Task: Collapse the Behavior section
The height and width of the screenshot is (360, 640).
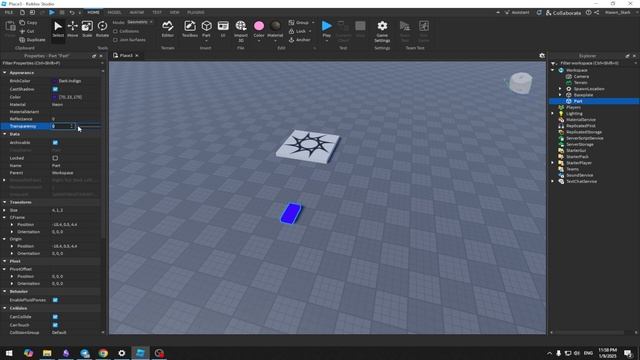Action: (4, 291)
